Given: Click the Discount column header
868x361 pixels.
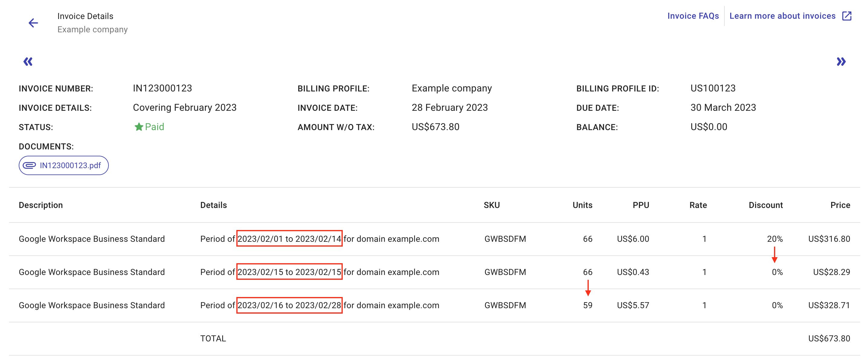Looking at the screenshot, I should [766, 205].
